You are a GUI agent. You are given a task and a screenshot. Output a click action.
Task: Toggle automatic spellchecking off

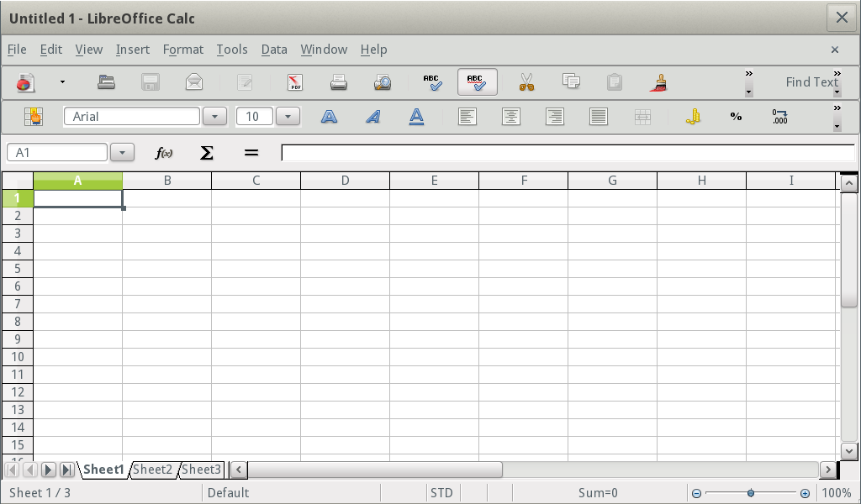click(476, 82)
